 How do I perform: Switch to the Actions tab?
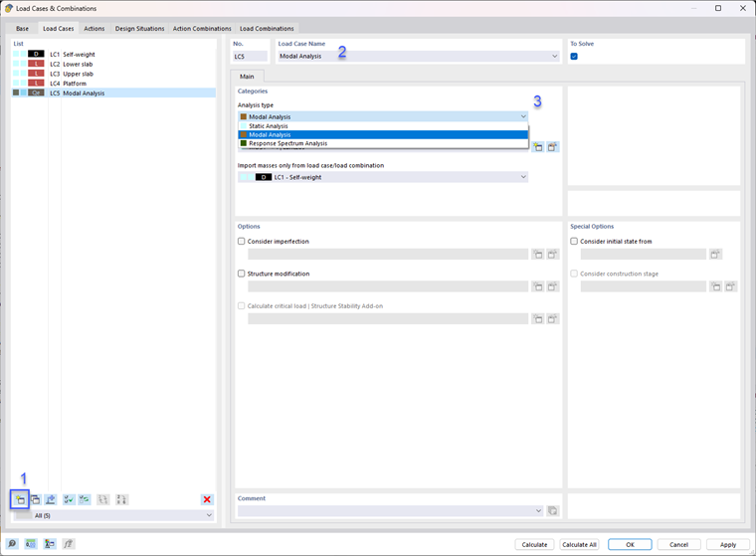point(94,29)
